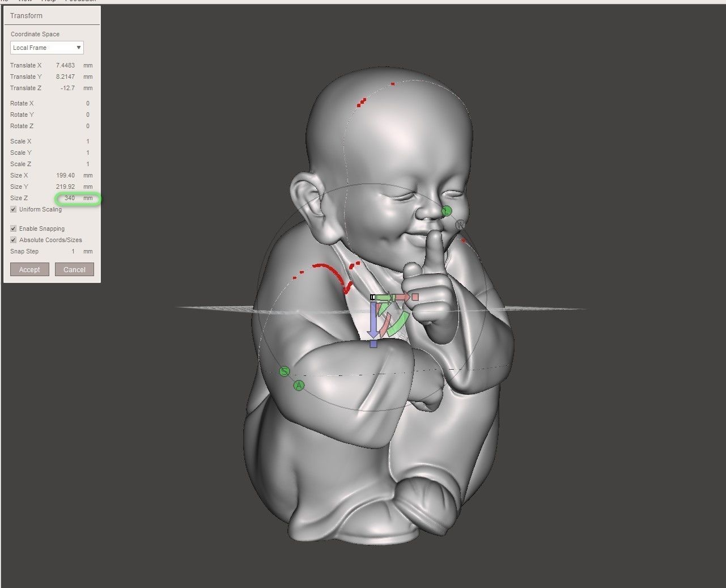Toggle the Absolute Coords/Sizes checkbox

(14, 240)
